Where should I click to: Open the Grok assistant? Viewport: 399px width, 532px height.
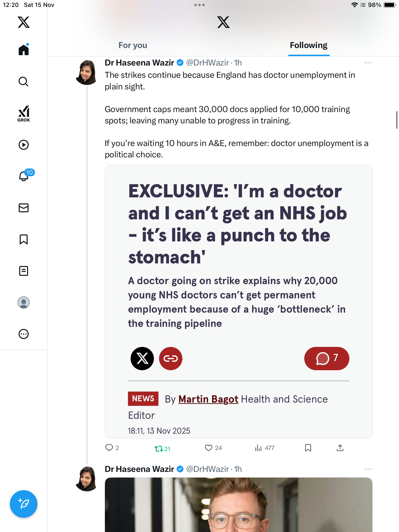[24, 114]
